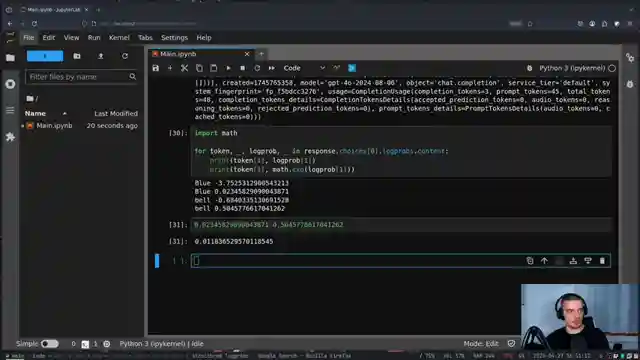Open the extension manager panel
This screenshot has width=640, height=360.
coord(10,137)
